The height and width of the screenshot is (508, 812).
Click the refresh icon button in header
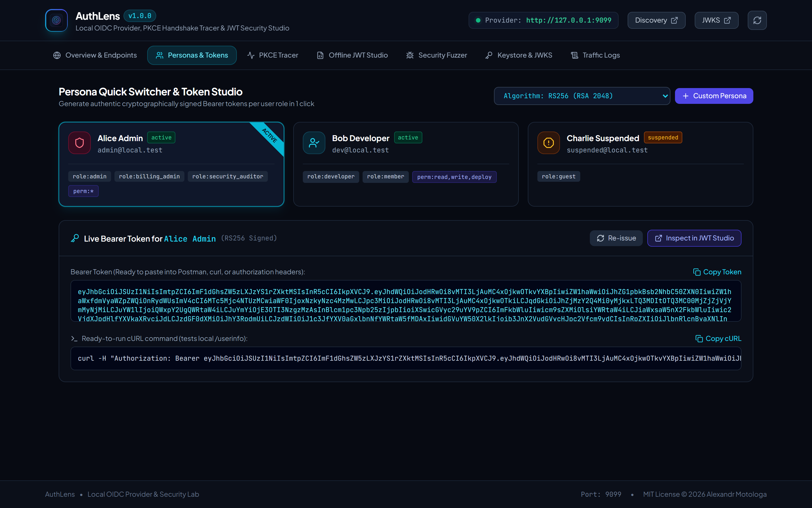(757, 20)
